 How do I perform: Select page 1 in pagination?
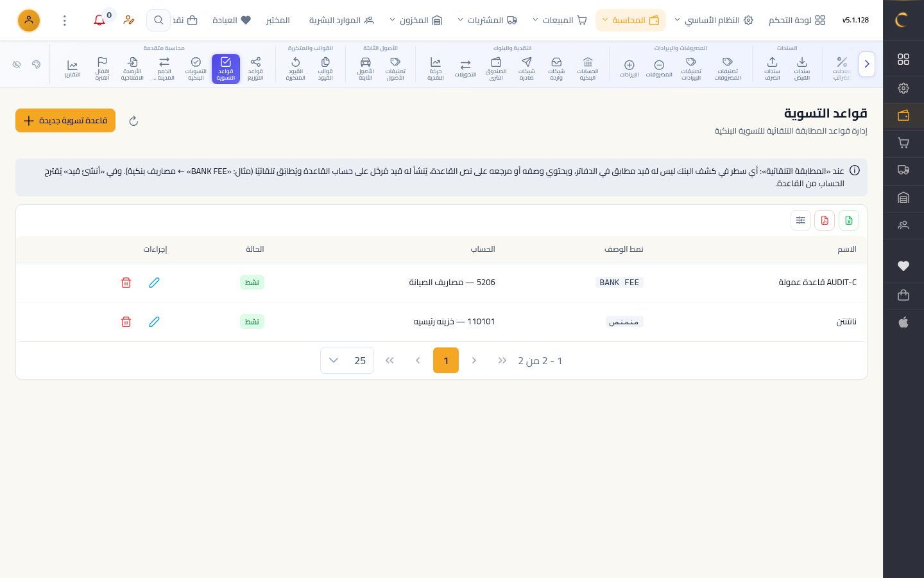(x=446, y=360)
